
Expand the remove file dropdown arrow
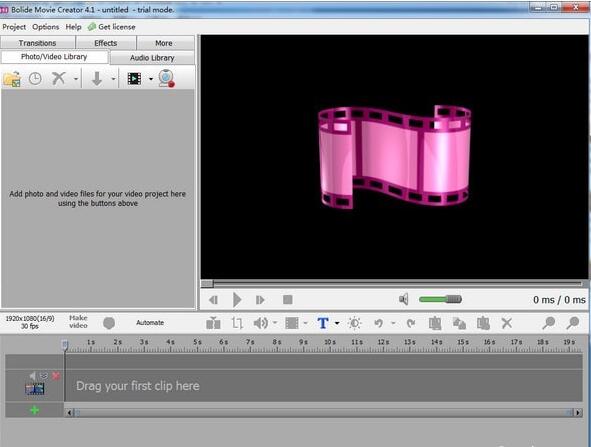click(76, 79)
